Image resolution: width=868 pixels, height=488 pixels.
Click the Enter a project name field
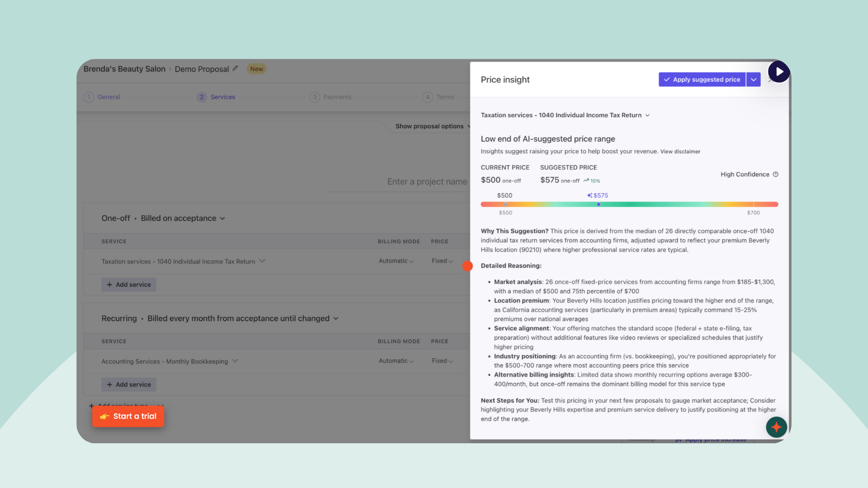427,182
